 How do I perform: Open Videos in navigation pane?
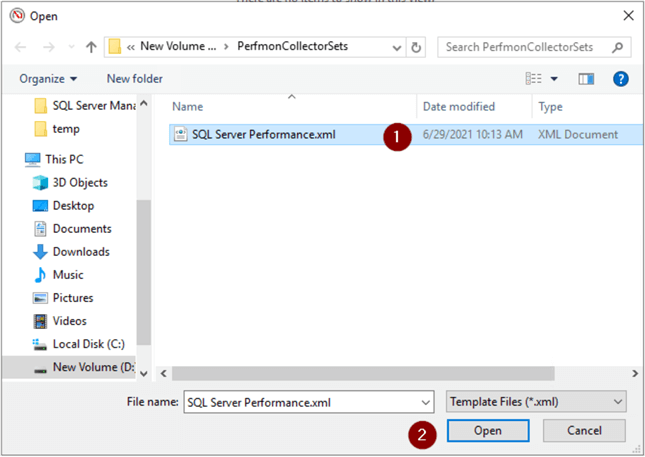click(59, 320)
